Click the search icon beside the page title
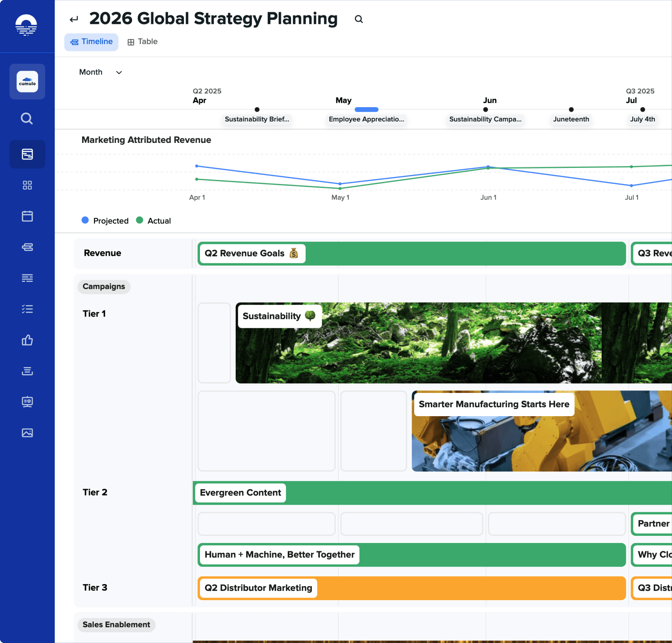Image resolution: width=672 pixels, height=643 pixels. click(358, 19)
